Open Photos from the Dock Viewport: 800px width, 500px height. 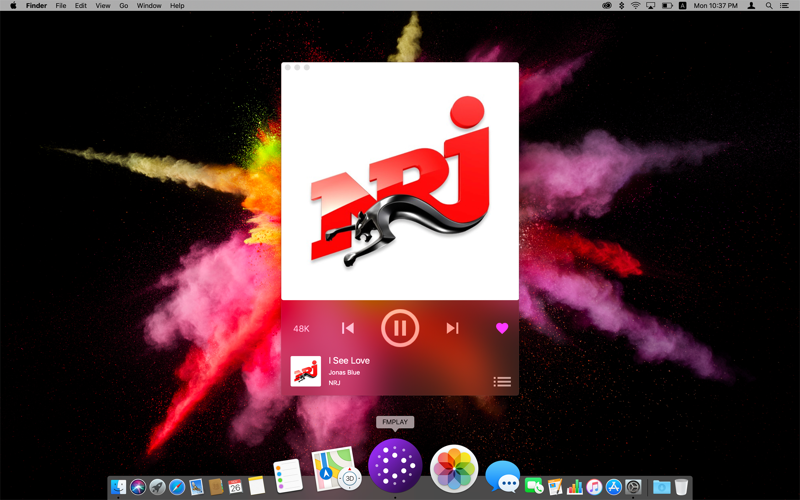point(454,469)
